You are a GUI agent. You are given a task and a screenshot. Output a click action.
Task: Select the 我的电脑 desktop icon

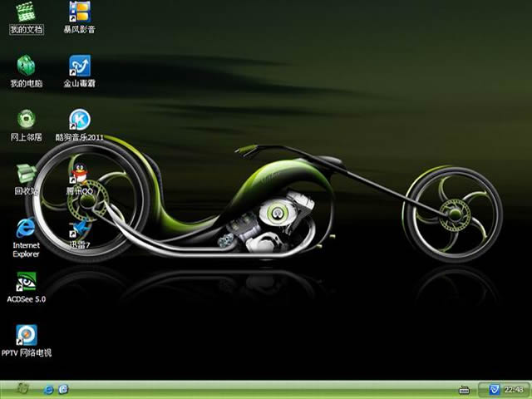(x=26, y=66)
